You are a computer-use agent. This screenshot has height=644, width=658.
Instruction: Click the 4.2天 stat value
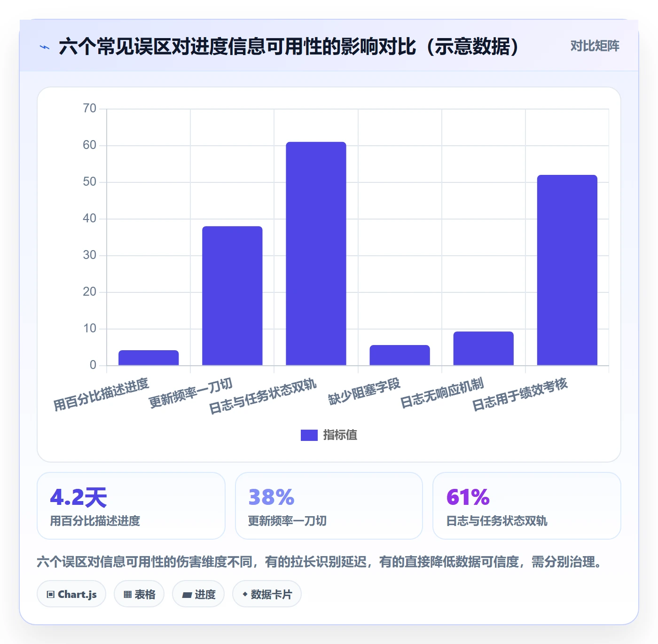point(78,497)
